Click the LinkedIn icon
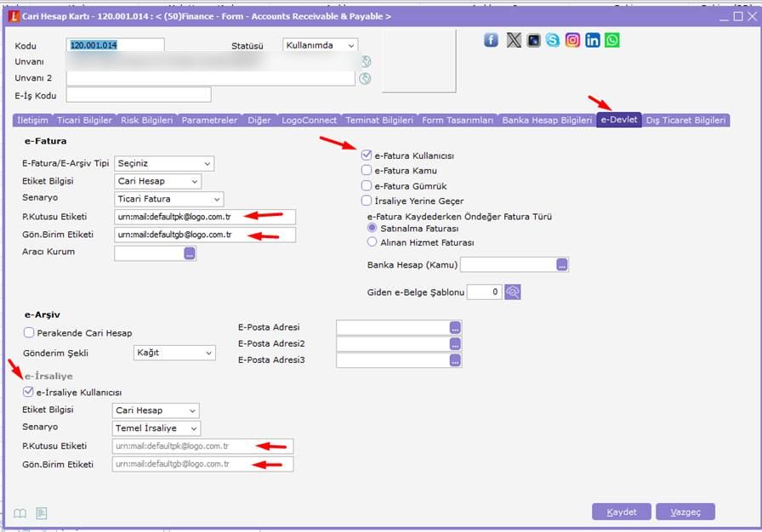This screenshot has width=762, height=532. [x=593, y=40]
